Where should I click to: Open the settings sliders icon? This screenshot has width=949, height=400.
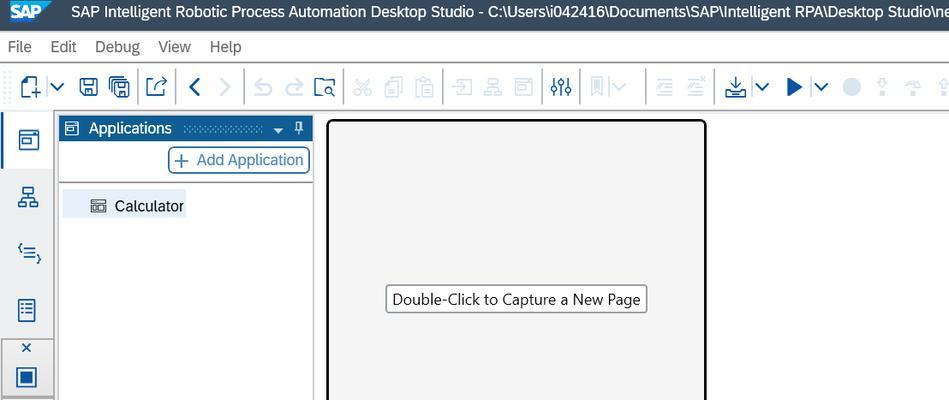[561, 87]
